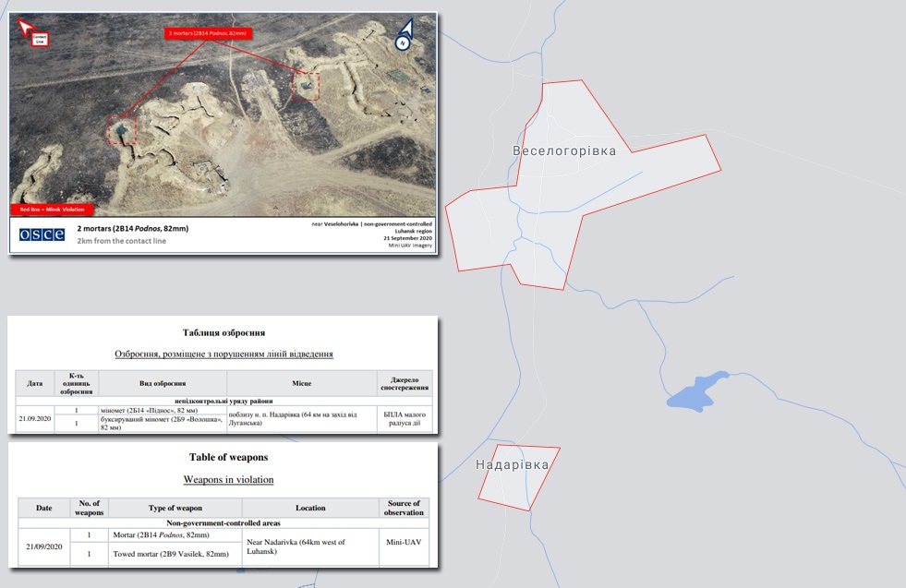Screen dimensions: 906x588
Task: Click the "Weapons in violation" underlined heading
Action: coord(227,479)
